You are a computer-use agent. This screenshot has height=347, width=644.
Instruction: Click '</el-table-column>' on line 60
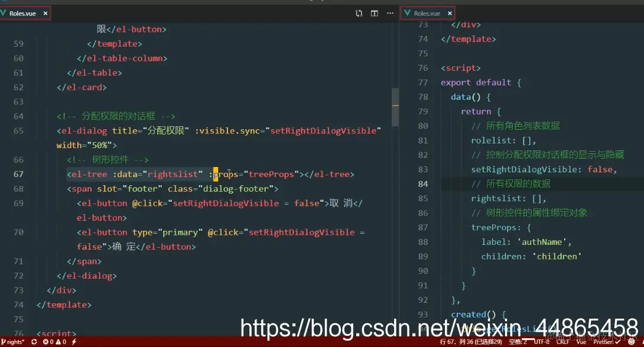coord(122,58)
